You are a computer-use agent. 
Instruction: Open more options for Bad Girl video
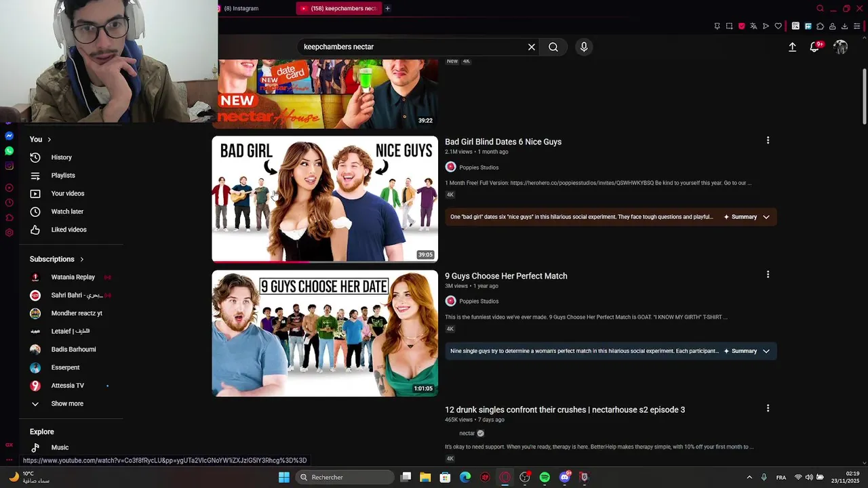pos(768,140)
